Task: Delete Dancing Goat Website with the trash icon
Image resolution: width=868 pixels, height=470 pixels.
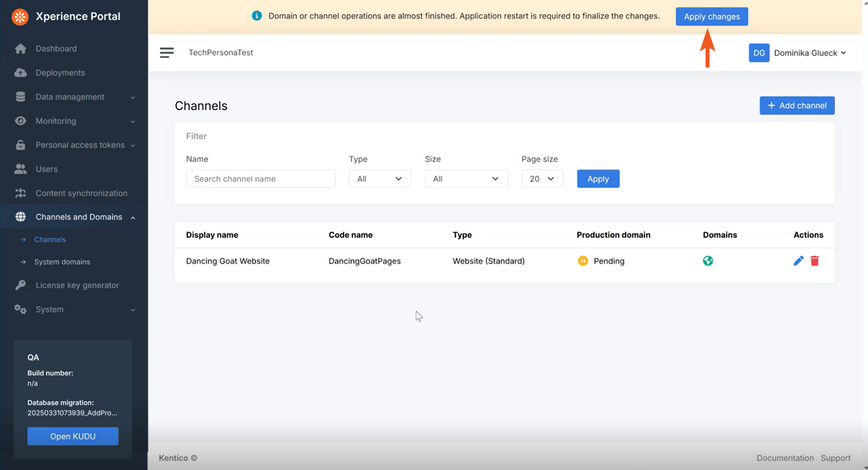Action: 815,261
